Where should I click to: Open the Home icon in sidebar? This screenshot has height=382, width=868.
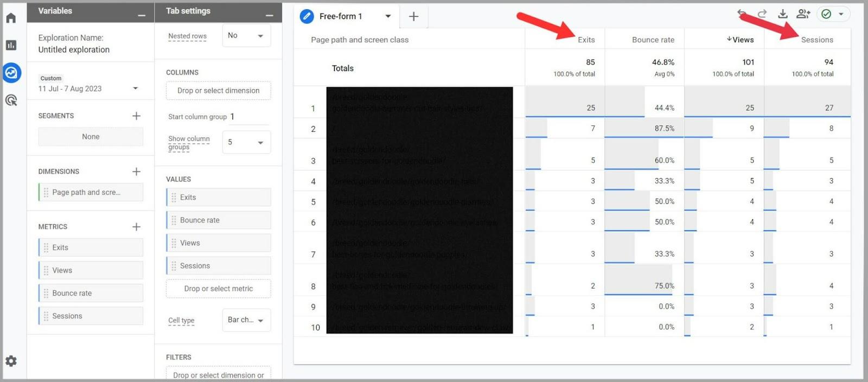(x=11, y=18)
